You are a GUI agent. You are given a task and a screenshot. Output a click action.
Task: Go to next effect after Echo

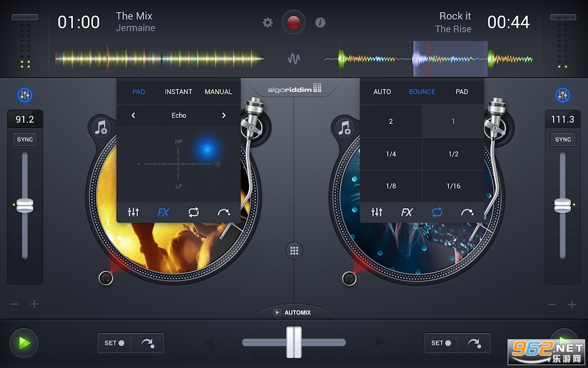click(x=224, y=116)
